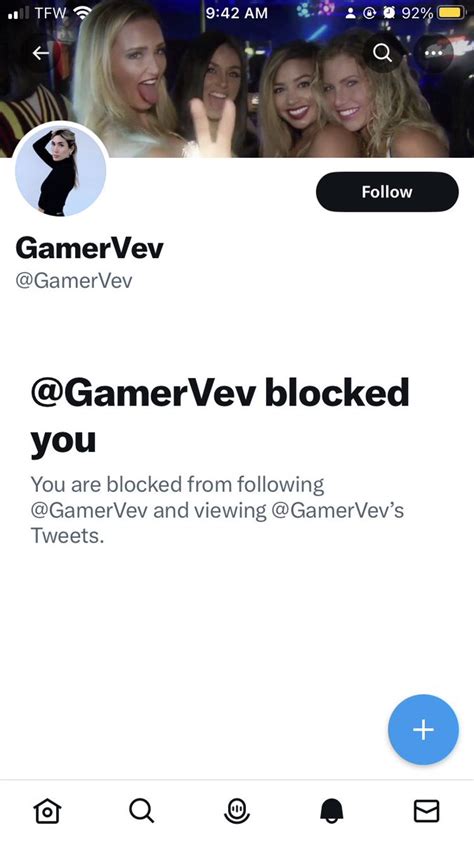Image resolution: width=474 pixels, height=842 pixels.
Task: Tap the blue compose tweet plus button
Action: [423, 729]
